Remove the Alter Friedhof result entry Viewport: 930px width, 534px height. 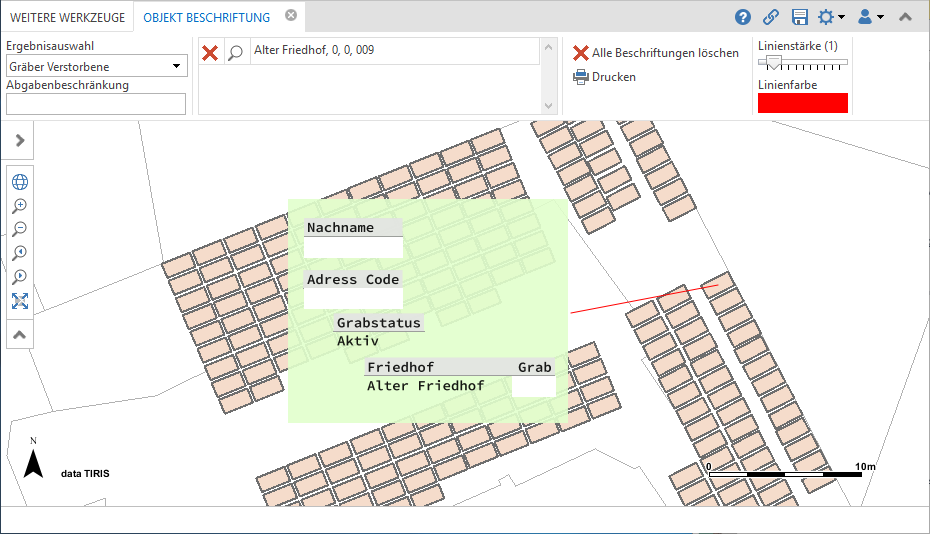210,53
